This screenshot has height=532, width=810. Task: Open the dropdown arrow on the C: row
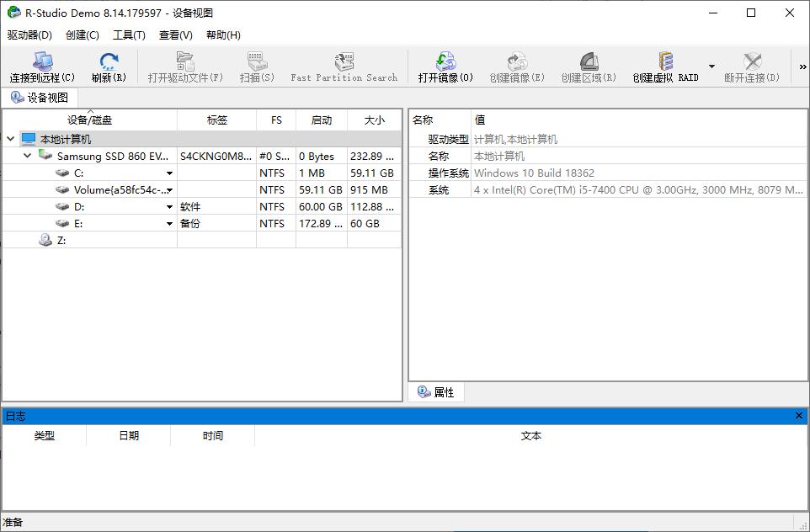pyautogui.click(x=169, y=173)
